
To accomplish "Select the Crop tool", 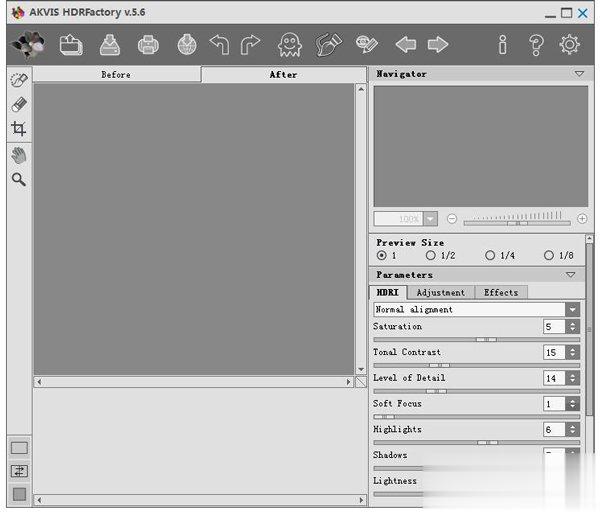I will [18, 129].
